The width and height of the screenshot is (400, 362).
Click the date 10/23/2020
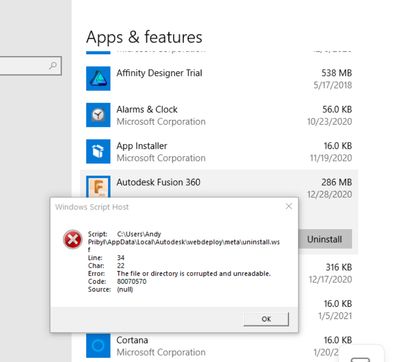(330, 122)
